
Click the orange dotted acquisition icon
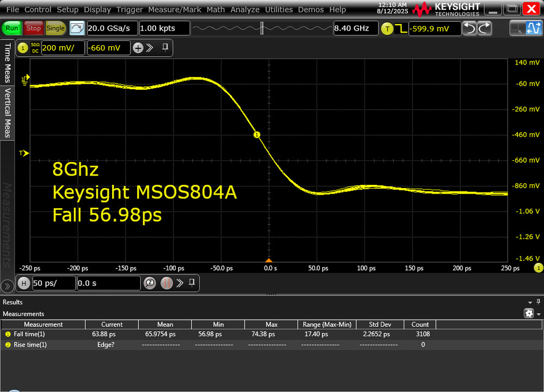165,283
